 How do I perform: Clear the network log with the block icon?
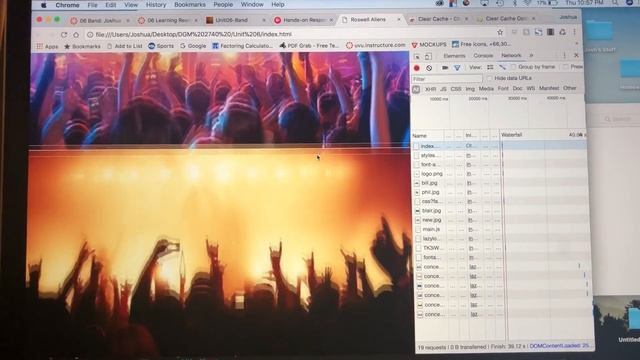[429, 68]
